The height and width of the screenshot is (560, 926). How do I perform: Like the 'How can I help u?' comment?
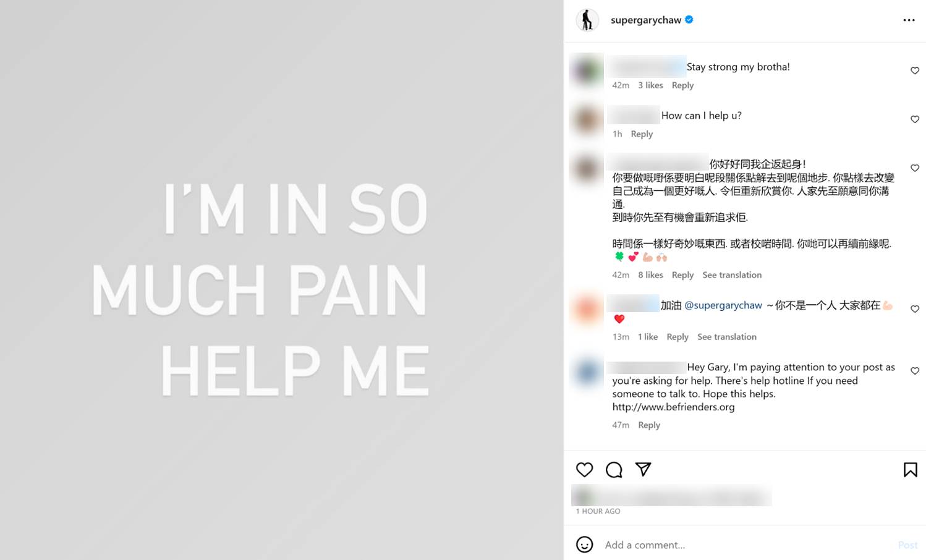[x=915, y=119]
